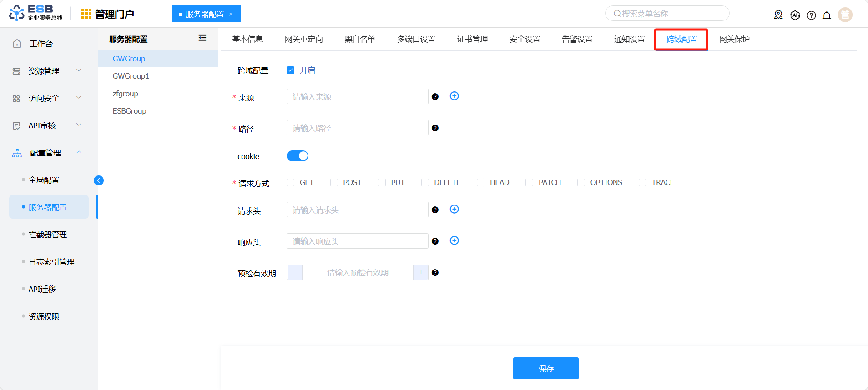The width and height of the screenshot is (868, 390).
Task: Increase preflight validity with plus stepper
Action: (x=421, y=272)
